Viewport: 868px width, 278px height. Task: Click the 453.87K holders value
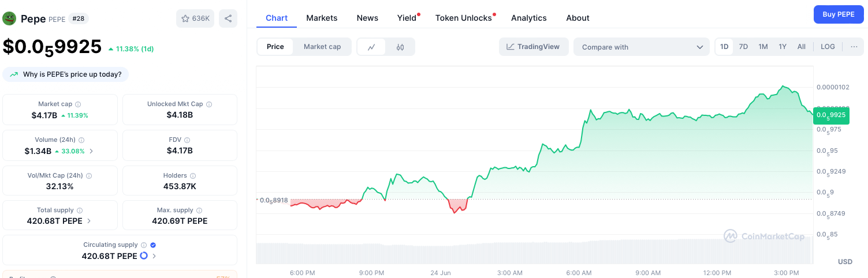pos(180,186)
